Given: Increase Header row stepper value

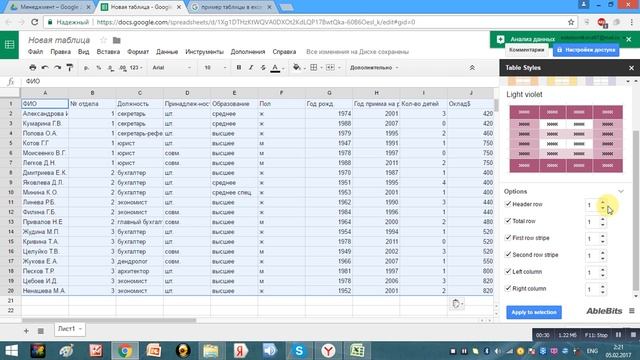Looking at the screenshot, I should point(603,202).
